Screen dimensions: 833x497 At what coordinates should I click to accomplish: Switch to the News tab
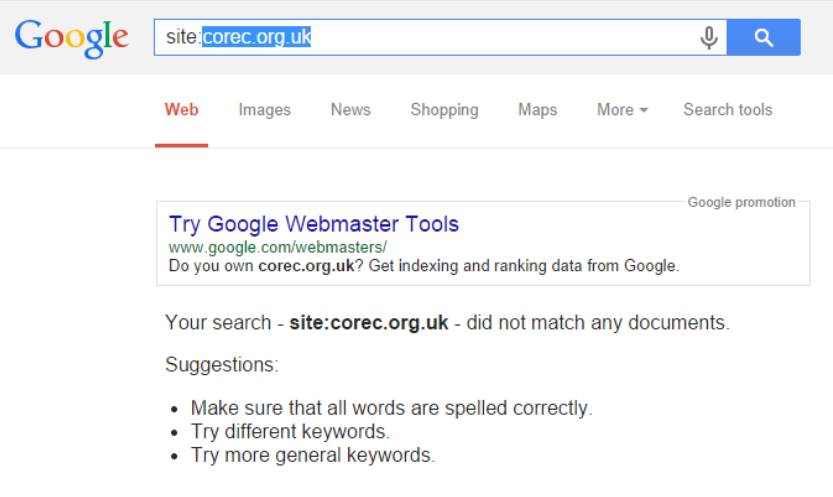tap(351, 109)
